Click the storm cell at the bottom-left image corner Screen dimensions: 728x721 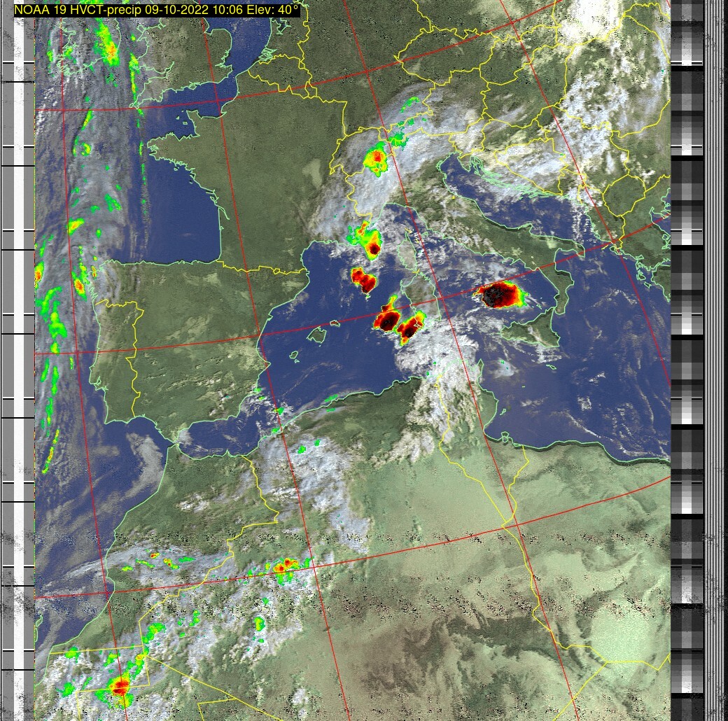point(120,685)
